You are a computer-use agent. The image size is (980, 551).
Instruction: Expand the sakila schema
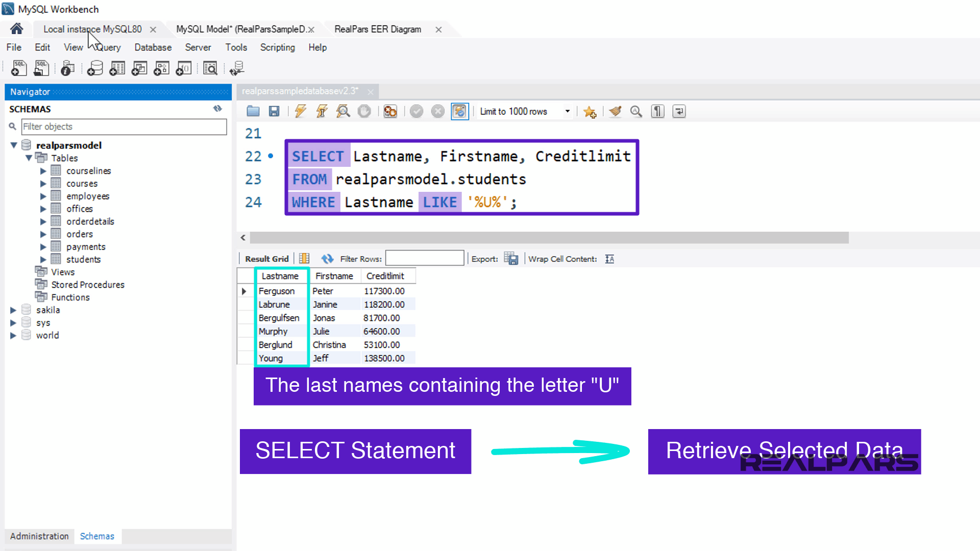13,310
